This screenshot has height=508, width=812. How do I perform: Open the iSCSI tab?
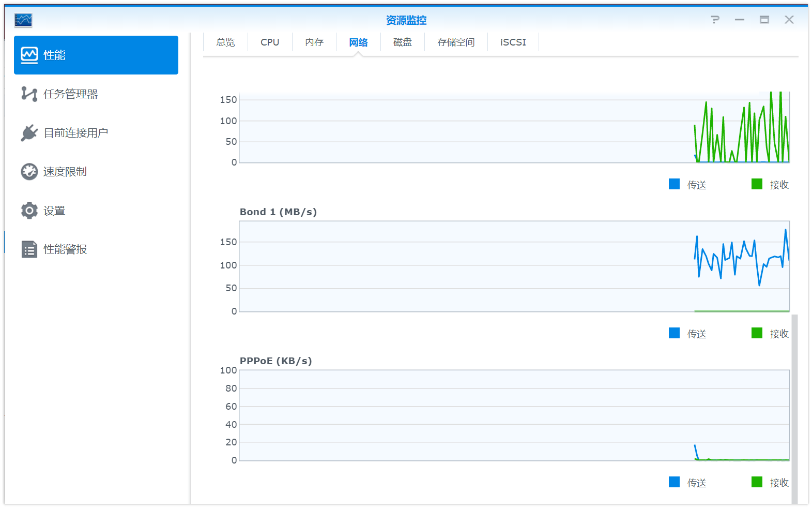click(513, 42)
